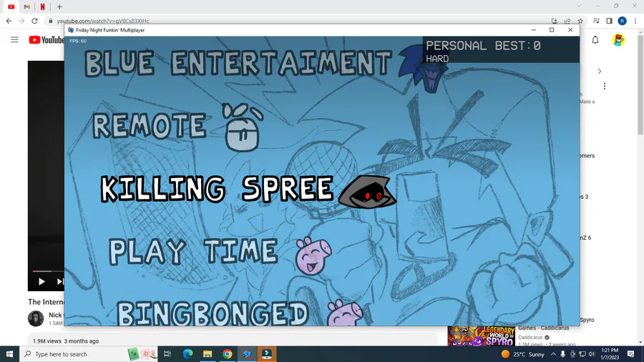Open Chrome tab search dropdown

(579, 6)
